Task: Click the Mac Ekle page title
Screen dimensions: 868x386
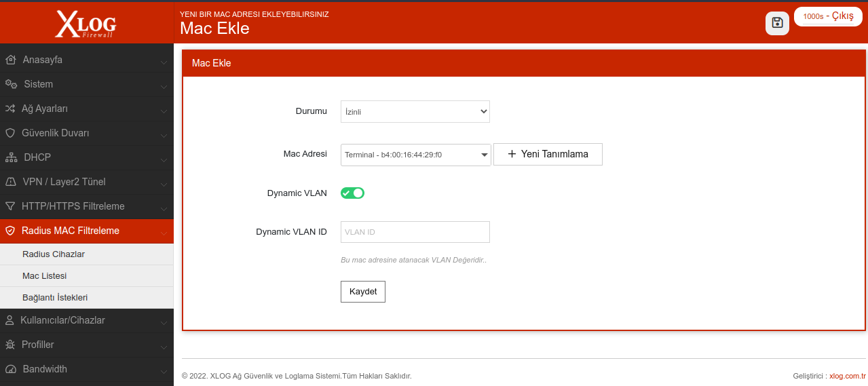Action: click(214, 28)
